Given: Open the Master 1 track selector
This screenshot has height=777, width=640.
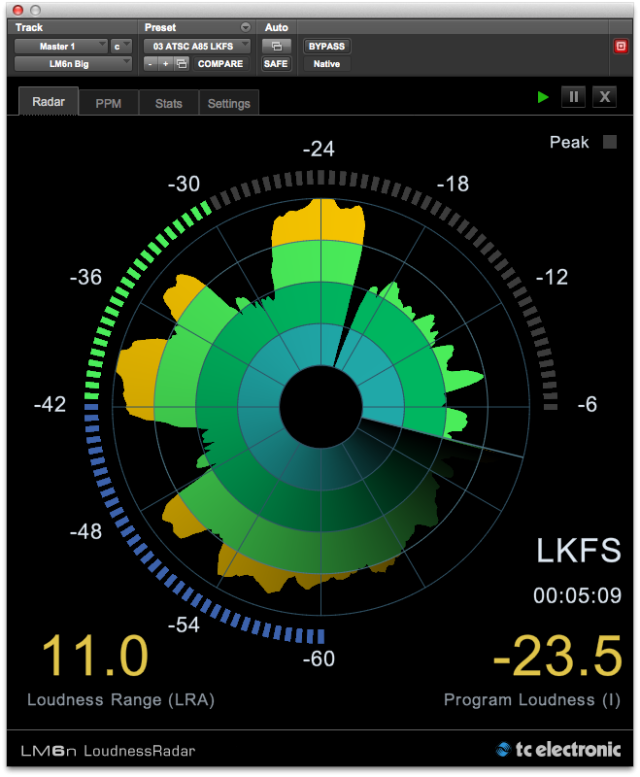Looking at the screenshot, I should click(61, 46).
